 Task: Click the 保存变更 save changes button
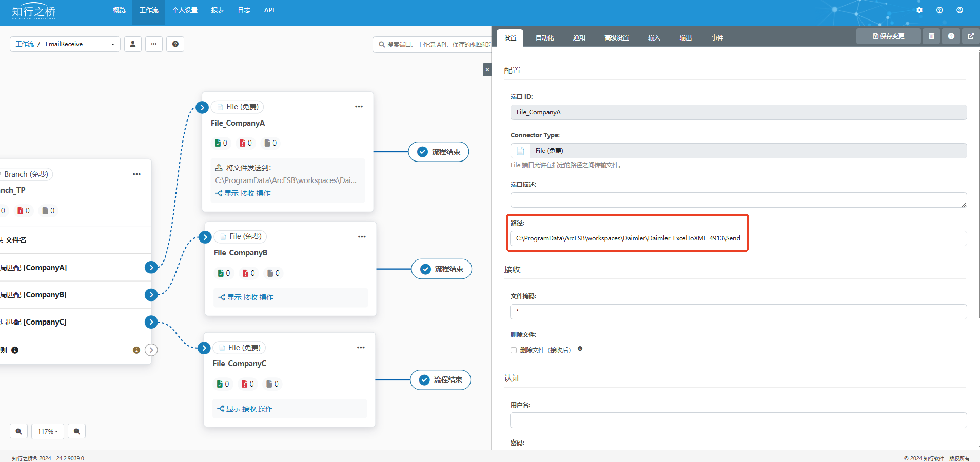(888, 36)
